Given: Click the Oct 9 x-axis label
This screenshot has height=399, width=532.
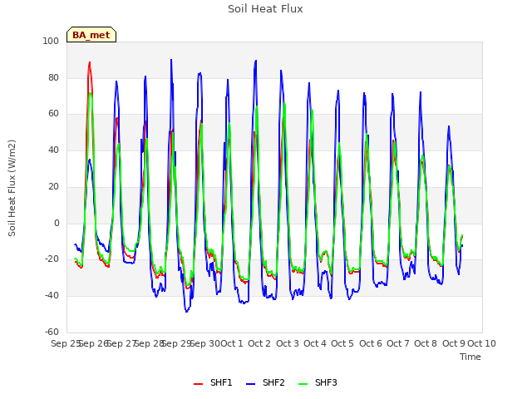Looking at the screenshot, I should 454,343.
